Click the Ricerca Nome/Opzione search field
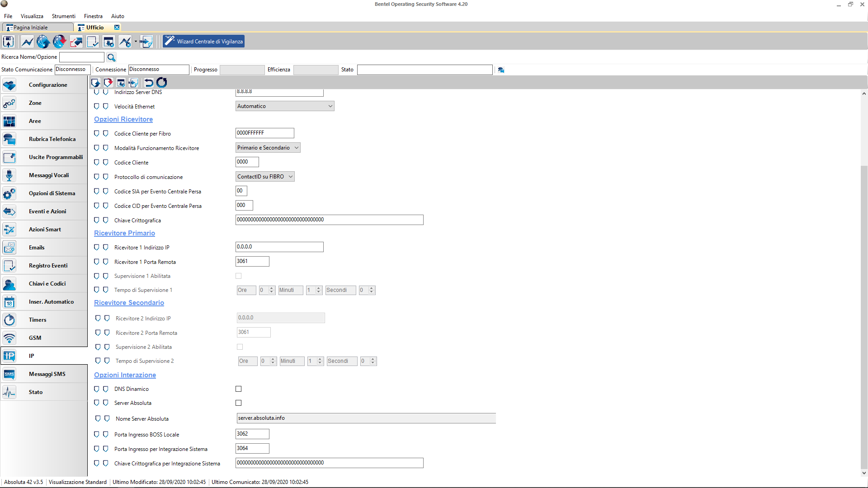This screenshot has width=868, height=488. 82,57
